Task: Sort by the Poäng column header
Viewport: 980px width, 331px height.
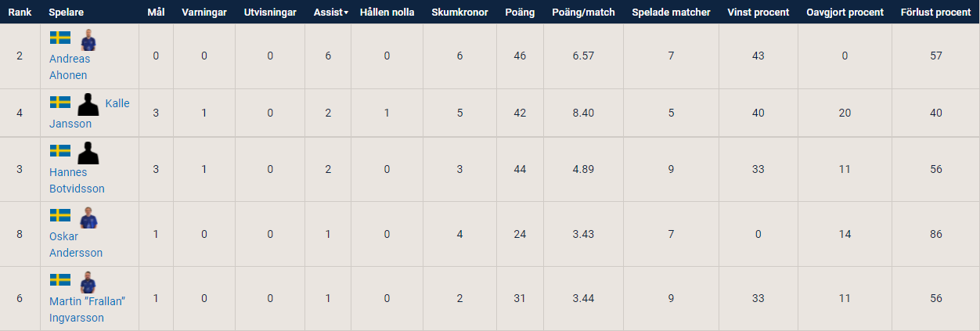Action: [520, 13]
